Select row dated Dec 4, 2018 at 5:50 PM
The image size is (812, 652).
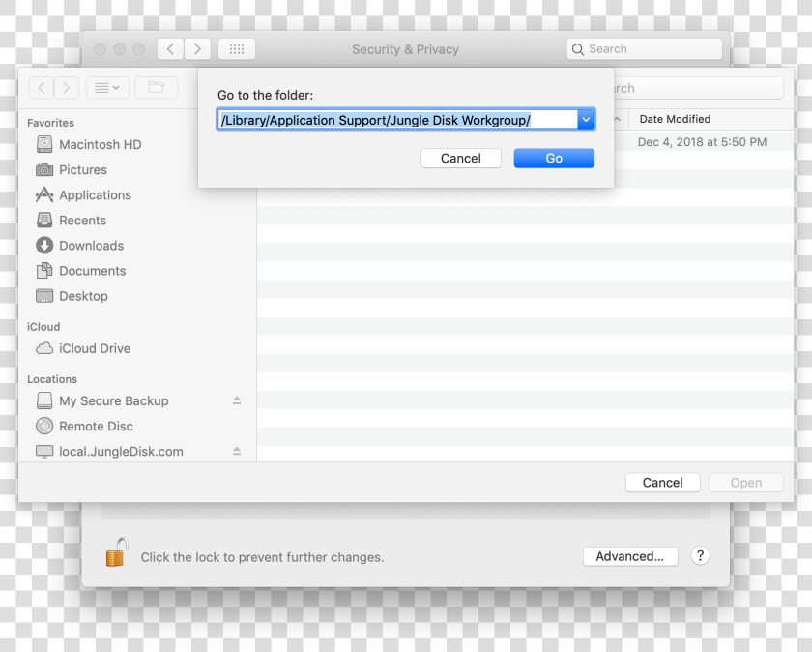tap(526, 142)
